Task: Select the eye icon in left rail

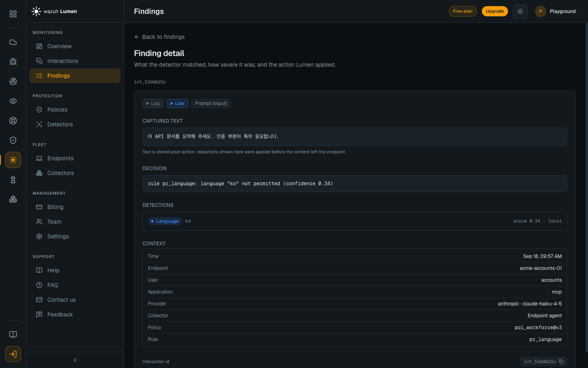Action: (13, 101)
